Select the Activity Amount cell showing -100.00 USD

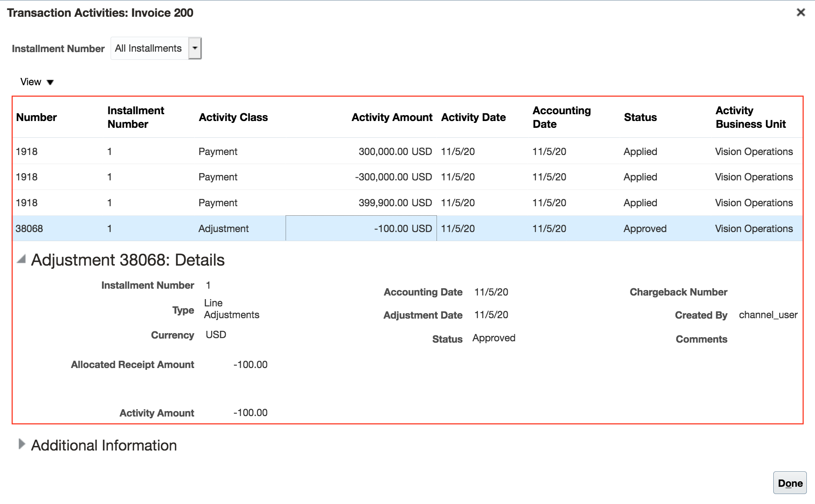tap(360, 228)
